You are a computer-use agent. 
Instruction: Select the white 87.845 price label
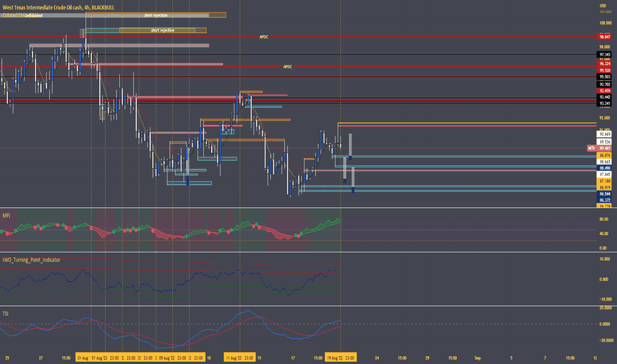tap(604, 174)
